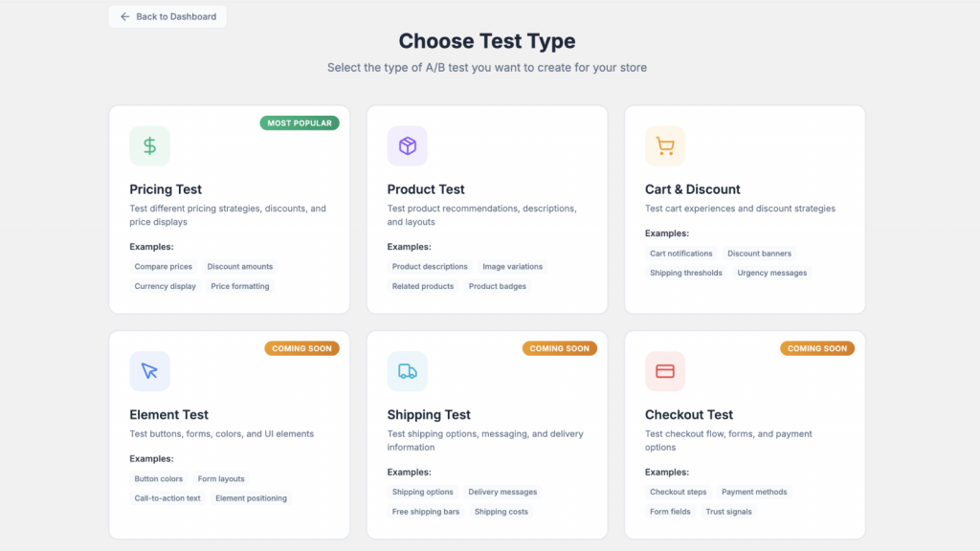The image size is (980, 551).
Task: Select the Image variations example tag
Action: 512,267
